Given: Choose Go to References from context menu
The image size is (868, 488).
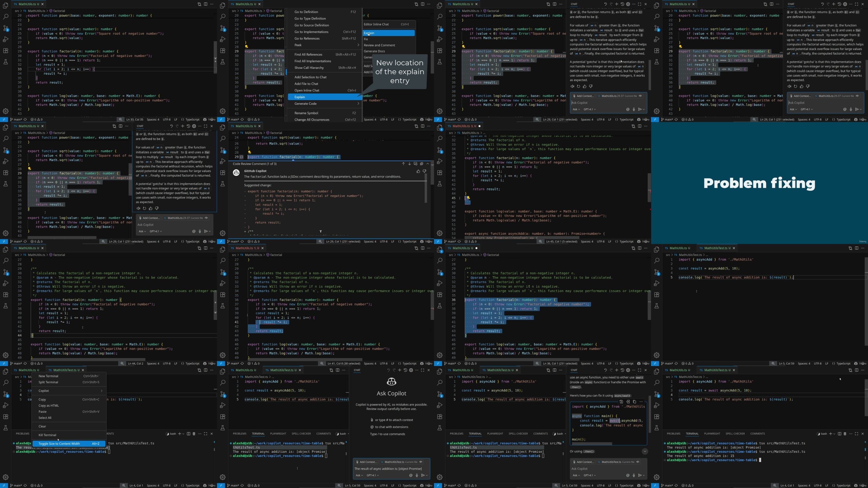Looking at the screenshot, I should pyautogui.click(x=325, y=38).
